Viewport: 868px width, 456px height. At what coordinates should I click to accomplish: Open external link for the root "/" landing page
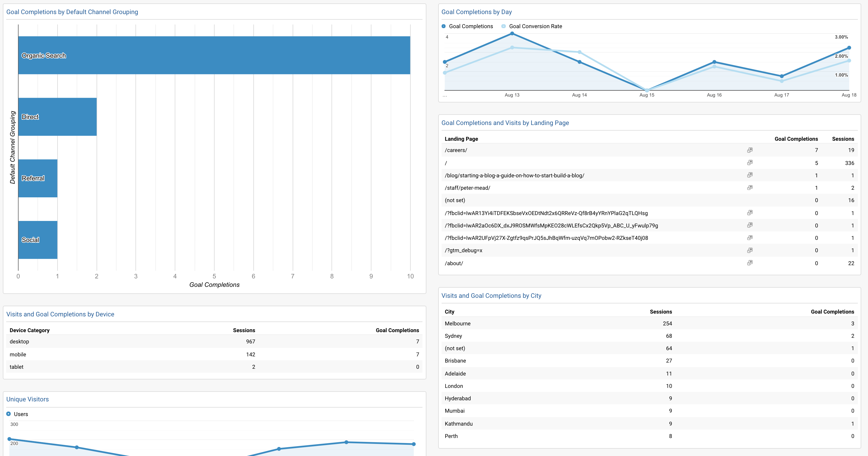750,163
